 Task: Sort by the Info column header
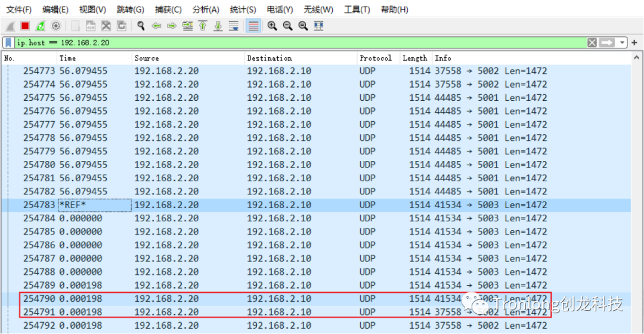[531, 58]
